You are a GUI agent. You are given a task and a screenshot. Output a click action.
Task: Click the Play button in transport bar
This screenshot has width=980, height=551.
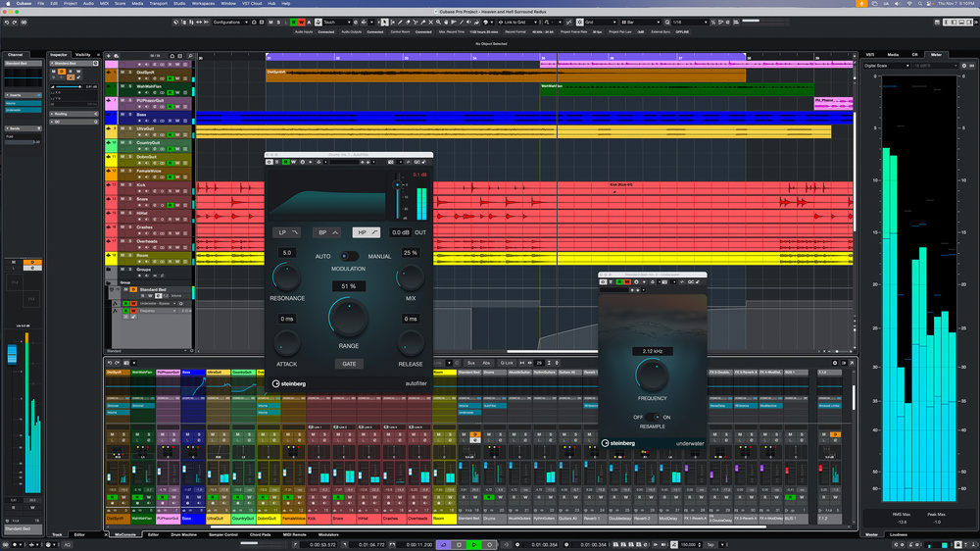tap(473, 545)
